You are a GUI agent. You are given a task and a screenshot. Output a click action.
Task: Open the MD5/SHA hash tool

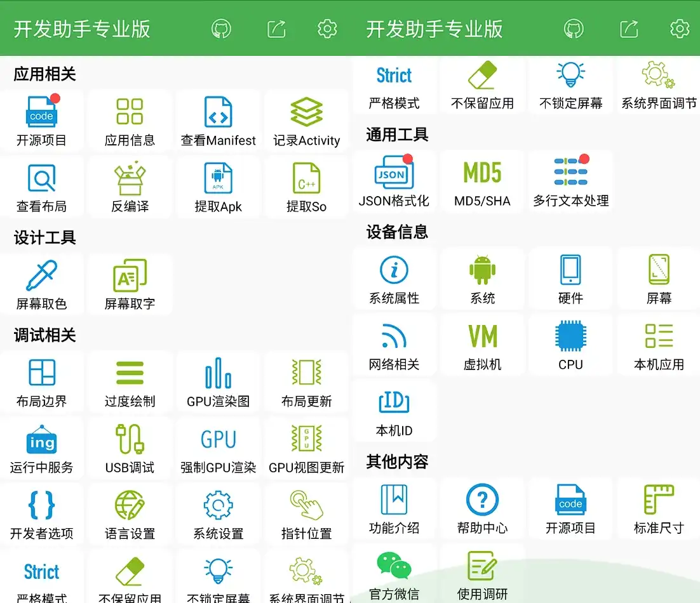tap(483, 182)
